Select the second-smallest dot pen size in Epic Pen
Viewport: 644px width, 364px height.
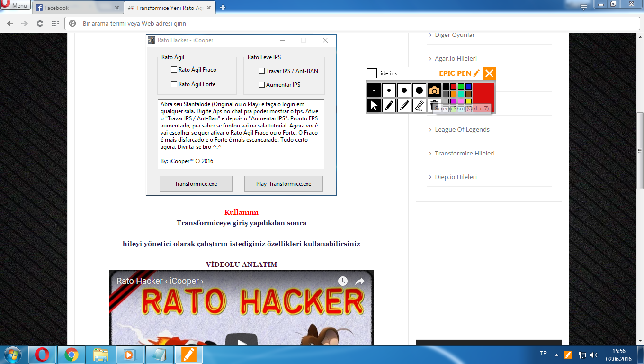tap(389, 90)
